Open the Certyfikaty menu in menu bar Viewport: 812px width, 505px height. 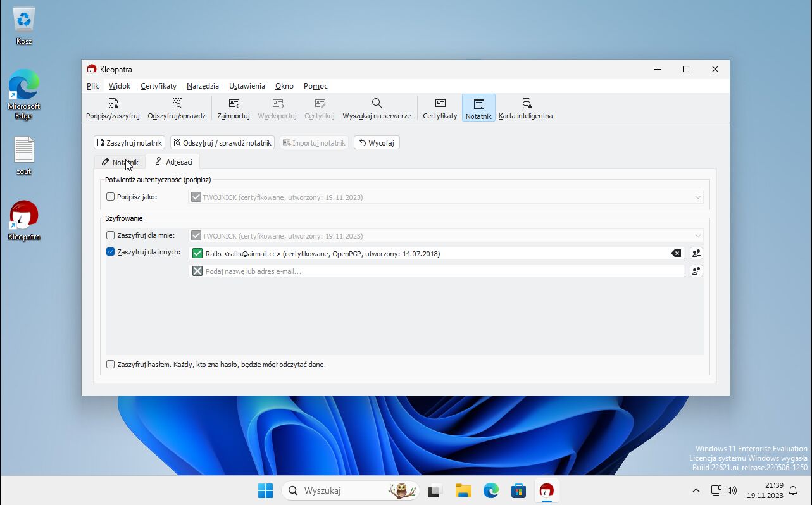[158, 86]
